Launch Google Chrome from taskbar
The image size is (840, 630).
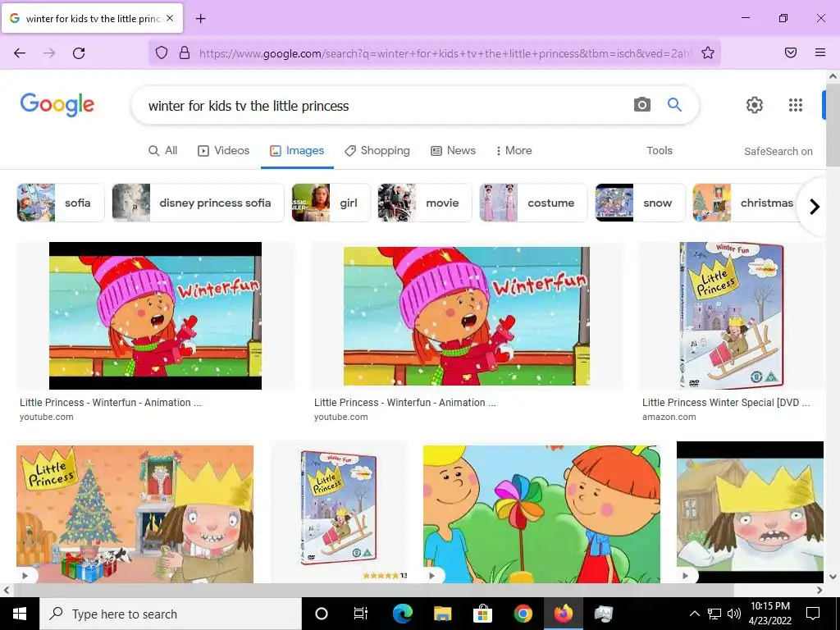[x=523, y=614]
